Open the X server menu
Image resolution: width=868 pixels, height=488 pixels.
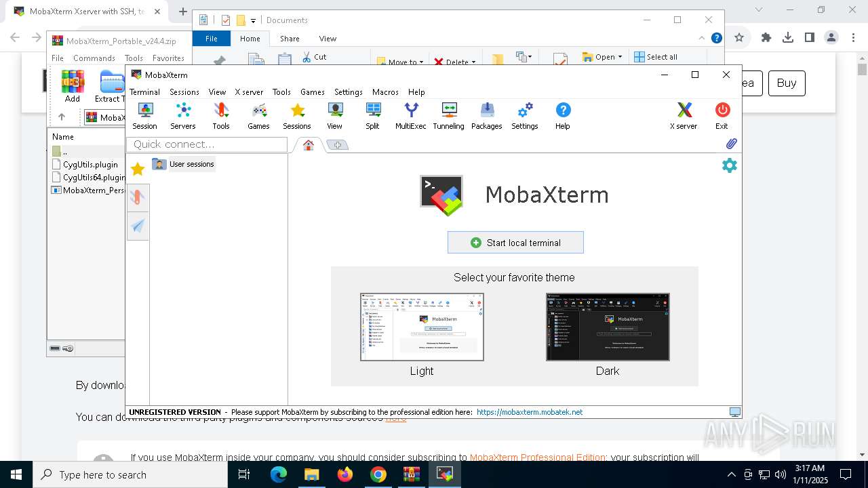[x=249, y=92]
